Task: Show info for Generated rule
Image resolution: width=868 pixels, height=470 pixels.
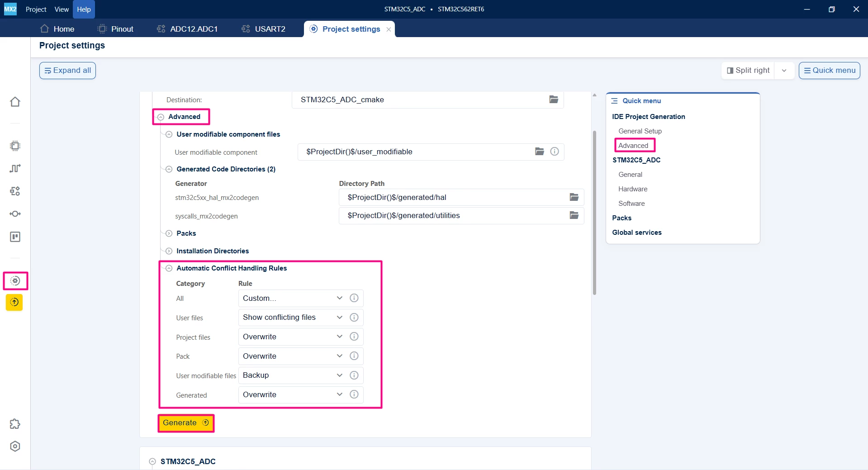Action: tap(354, 394)
